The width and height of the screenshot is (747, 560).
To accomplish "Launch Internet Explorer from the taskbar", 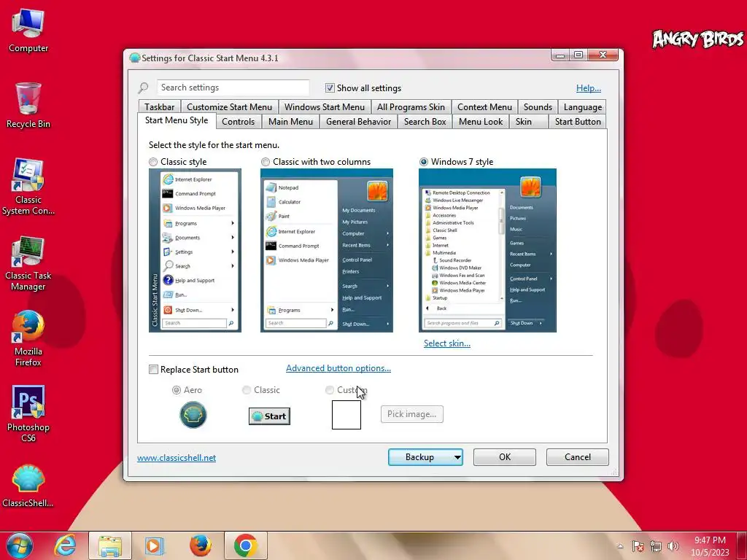I will click(x=65, y=545).
